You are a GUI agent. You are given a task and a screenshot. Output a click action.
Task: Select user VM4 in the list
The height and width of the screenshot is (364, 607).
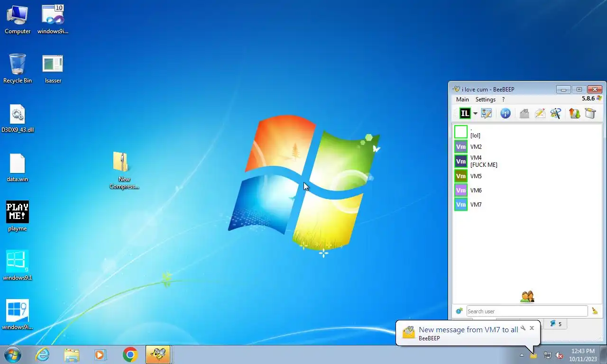tap(527, 161)
